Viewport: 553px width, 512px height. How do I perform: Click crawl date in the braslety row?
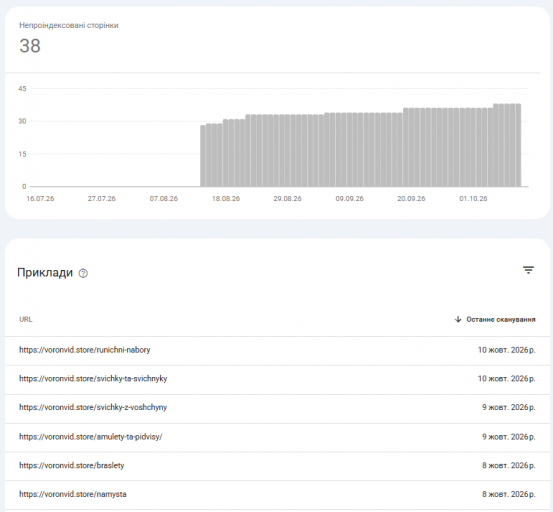509,466
